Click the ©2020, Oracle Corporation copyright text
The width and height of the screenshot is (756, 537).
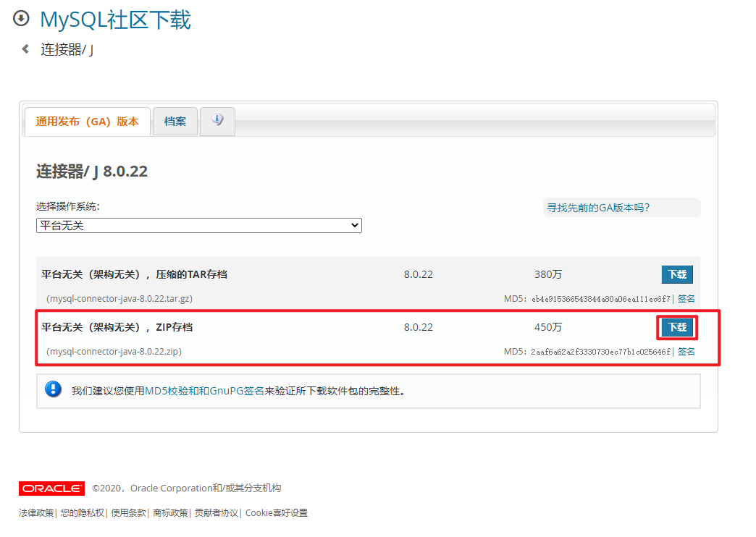coord(187,489)
